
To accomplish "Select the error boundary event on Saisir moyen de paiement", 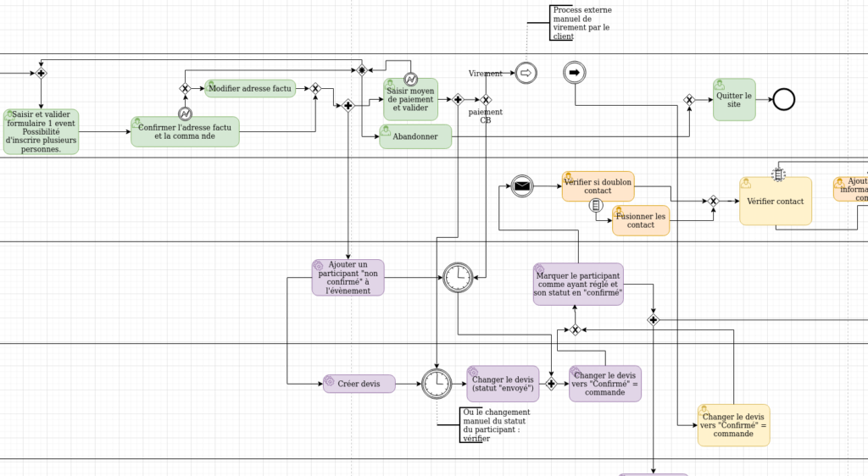I will click(410, 80).
